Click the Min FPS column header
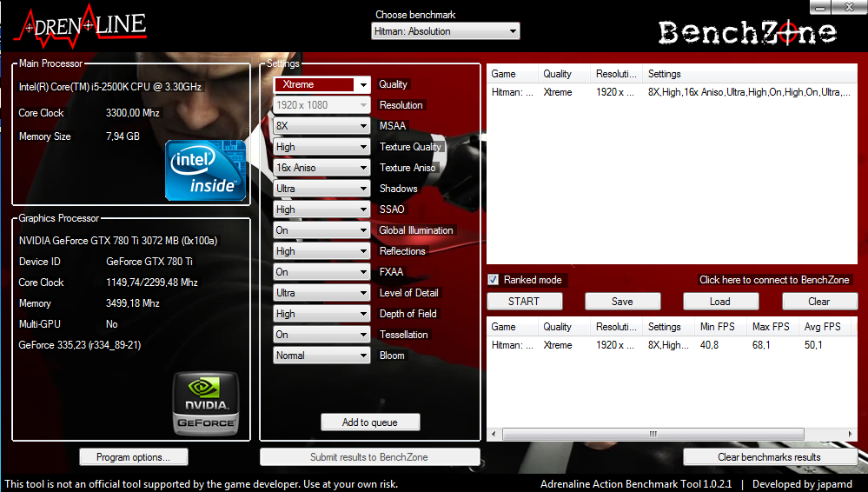 [720, 327]
